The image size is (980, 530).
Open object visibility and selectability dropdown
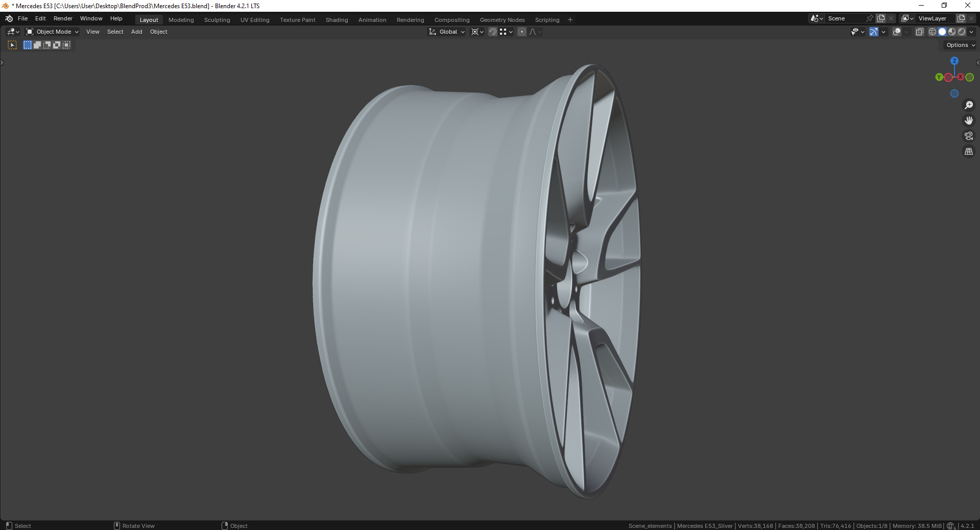858,32
